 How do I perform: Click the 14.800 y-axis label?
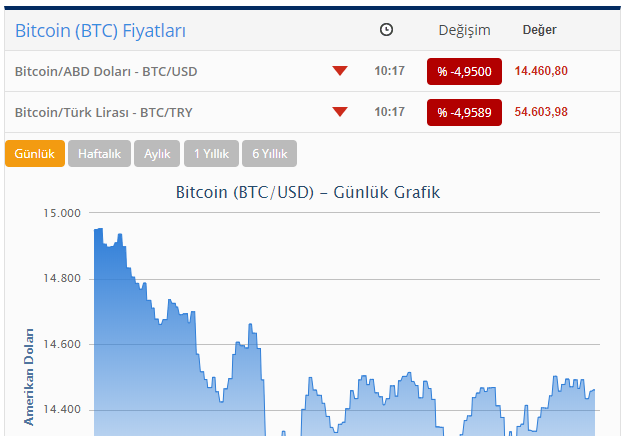62,278
